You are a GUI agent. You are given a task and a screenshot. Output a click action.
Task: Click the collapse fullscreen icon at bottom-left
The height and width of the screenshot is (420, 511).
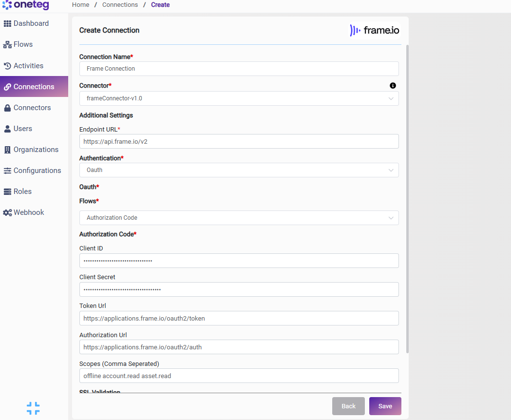[33, 408]
